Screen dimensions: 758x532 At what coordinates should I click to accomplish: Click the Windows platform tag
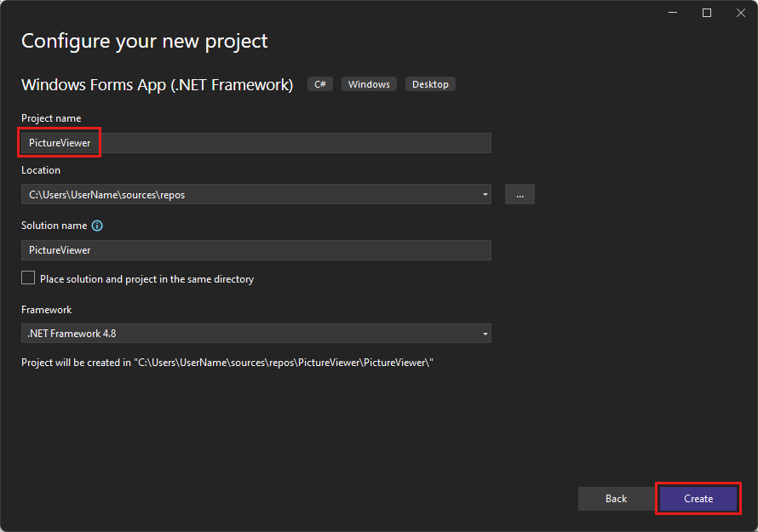369,83
